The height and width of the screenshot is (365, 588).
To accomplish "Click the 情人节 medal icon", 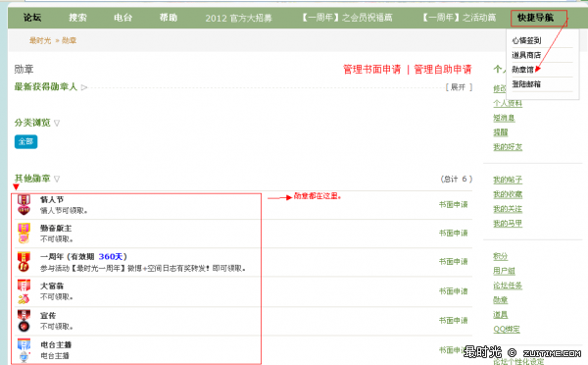I will click(24, 205).
